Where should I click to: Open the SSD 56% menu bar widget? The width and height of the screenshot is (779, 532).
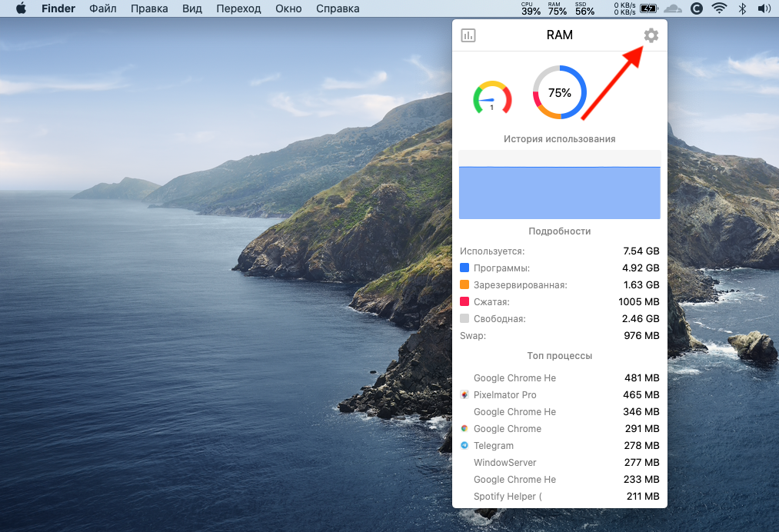coord(584,9)
